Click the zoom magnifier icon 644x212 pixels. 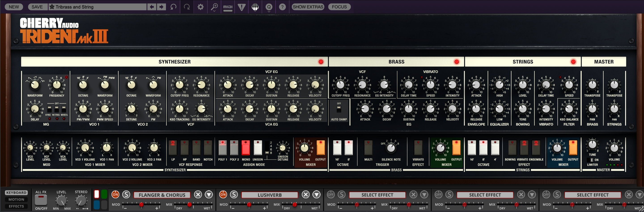tap(214, 7)
